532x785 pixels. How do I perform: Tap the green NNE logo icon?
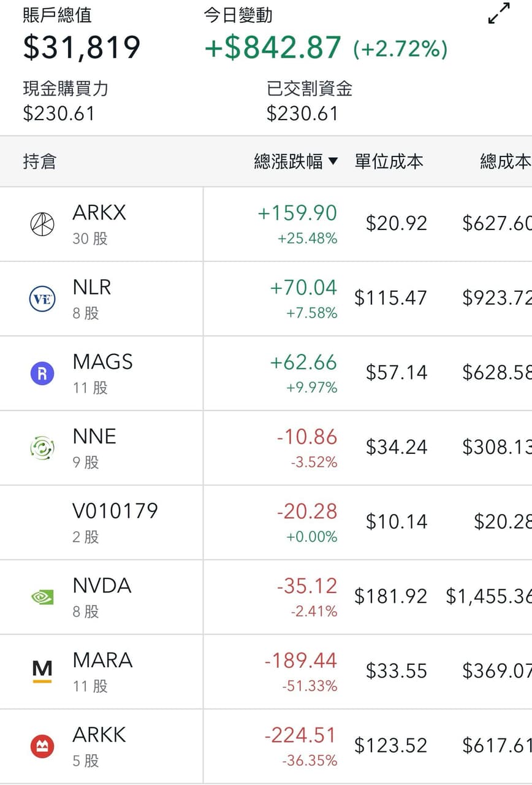42,448
